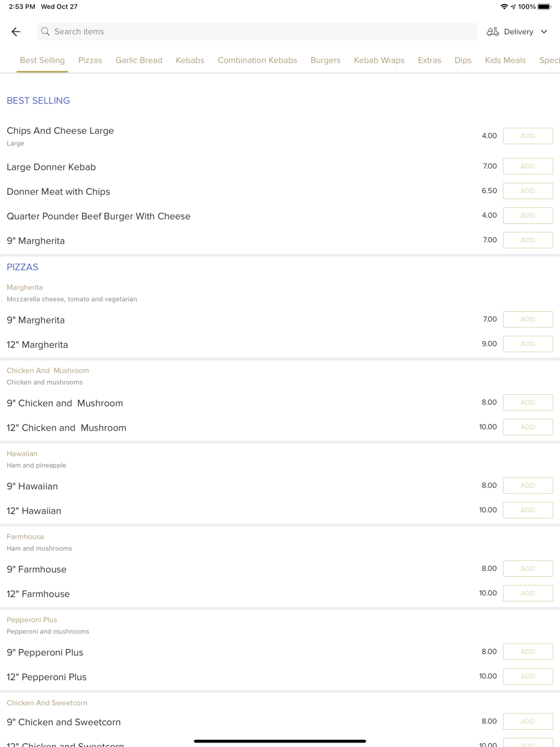This screenshot has width=560, height=747.
Task: Add Chips And Cheese Large to order
Action: 528,136
